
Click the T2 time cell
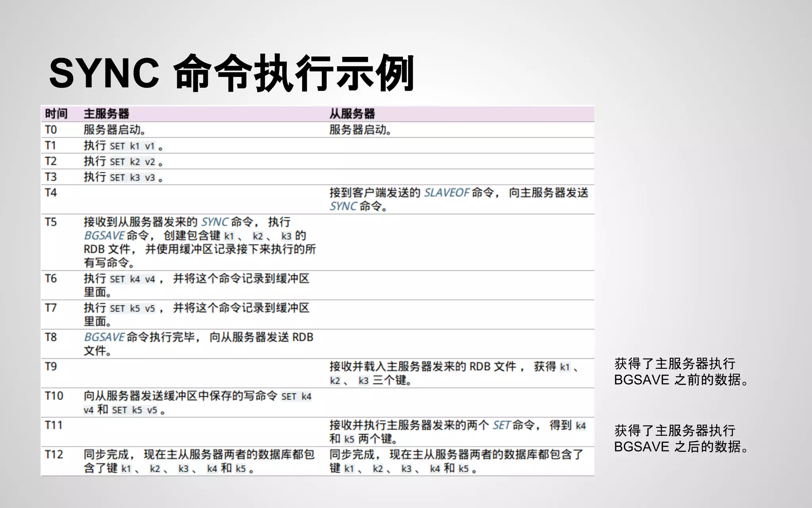pos(51,161)
